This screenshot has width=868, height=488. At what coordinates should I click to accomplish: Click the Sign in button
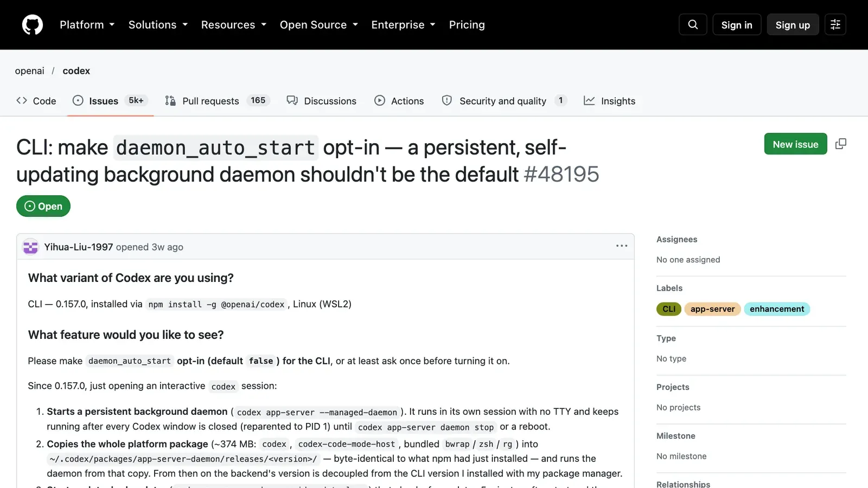tap(737, 25)
